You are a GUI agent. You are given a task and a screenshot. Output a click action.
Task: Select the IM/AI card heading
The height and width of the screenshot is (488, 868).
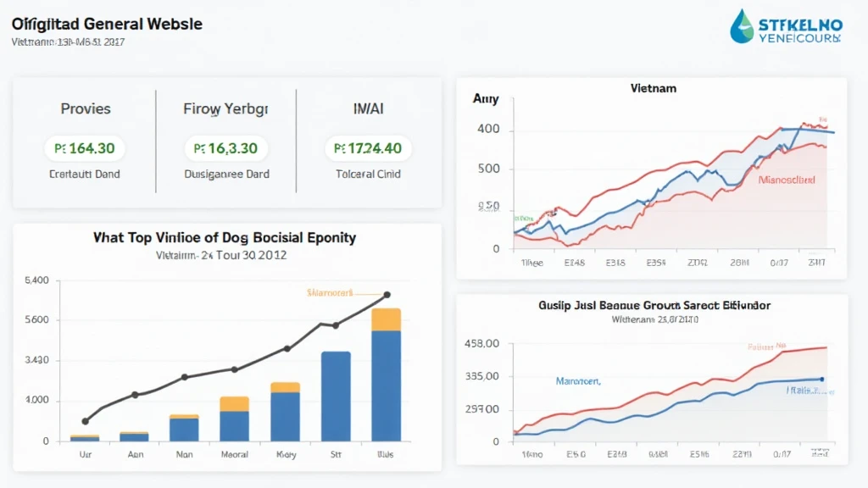[368, 108]
